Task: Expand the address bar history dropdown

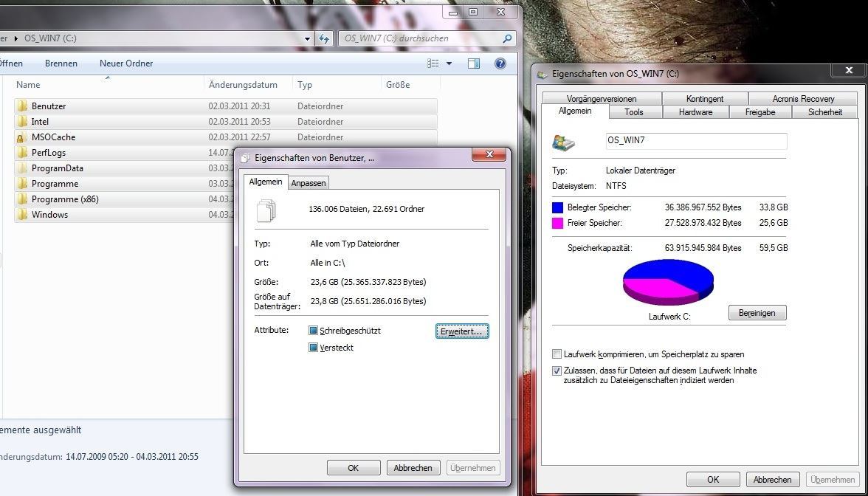Action: [x=308, y=38]
